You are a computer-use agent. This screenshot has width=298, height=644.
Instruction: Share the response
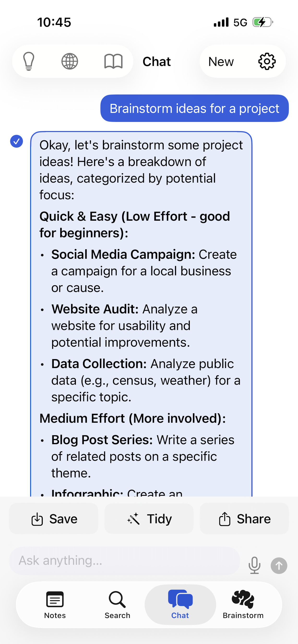pos(244,519)
